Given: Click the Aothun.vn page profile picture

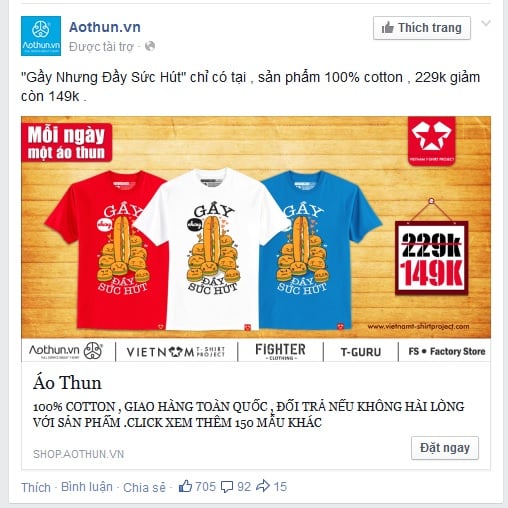Looking at the screenshot, I should coord(41,36).
